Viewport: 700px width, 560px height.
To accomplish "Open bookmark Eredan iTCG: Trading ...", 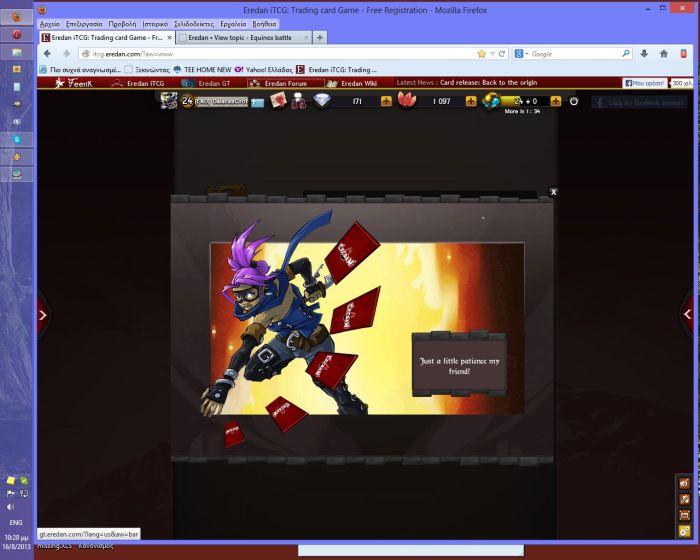I will [x=337, y=70].
